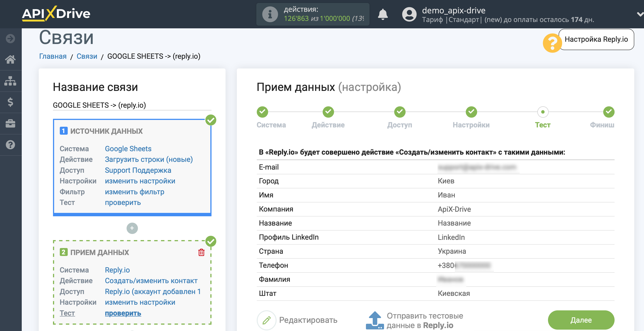Open the Home icon in the sidebar
644x331 pixels.
[x=10, y=60]
